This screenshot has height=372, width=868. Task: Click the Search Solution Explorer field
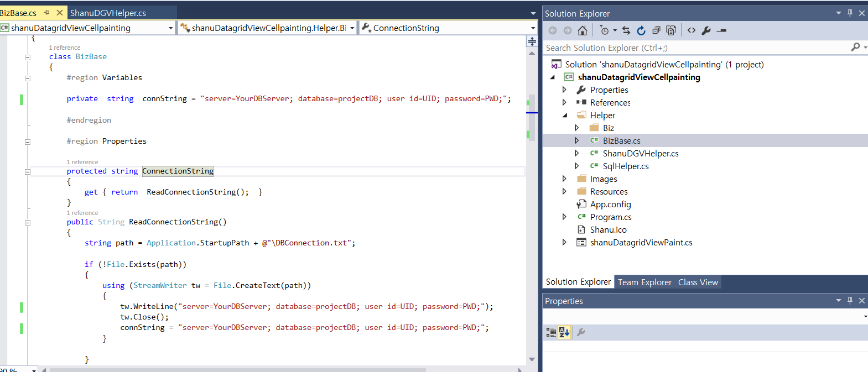[x=696, y=48]
